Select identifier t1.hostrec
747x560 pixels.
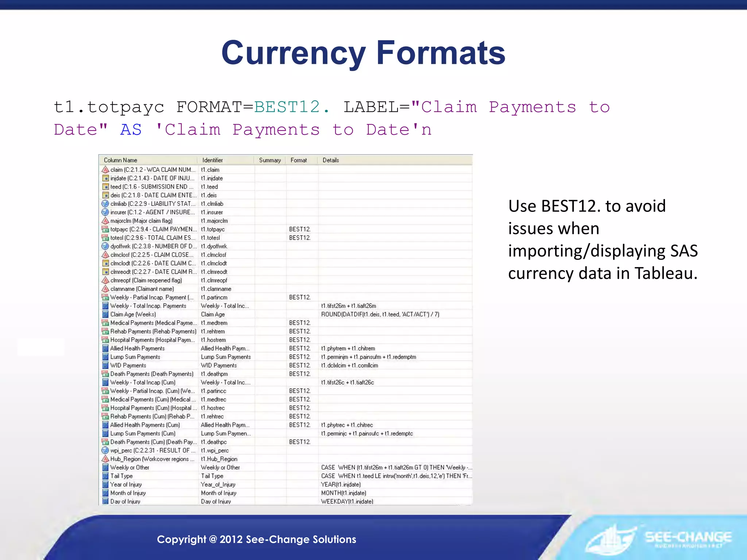213,408
